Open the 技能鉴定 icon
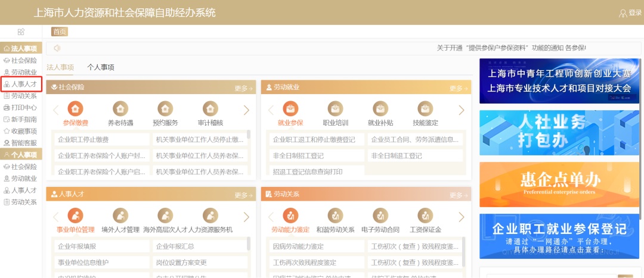This screenshot has height=278, width=644. 425,110
